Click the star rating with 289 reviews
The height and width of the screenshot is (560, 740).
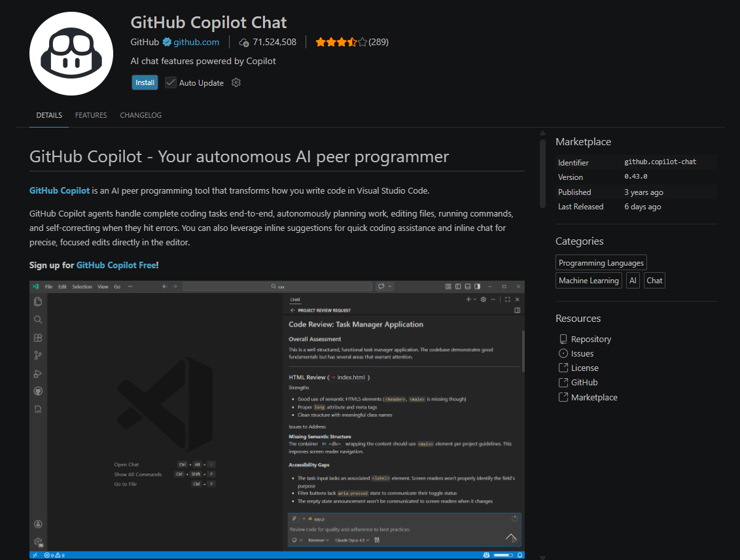click(x=352, y=42)
